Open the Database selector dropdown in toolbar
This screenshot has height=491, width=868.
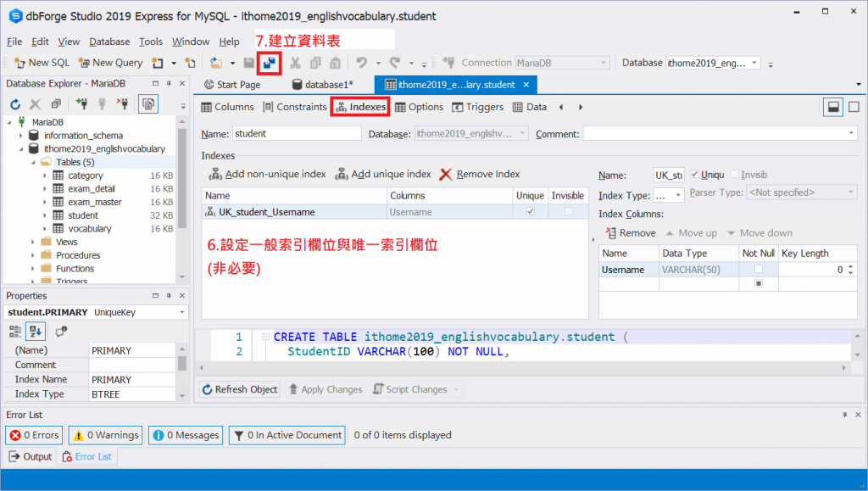pos(754,63)
